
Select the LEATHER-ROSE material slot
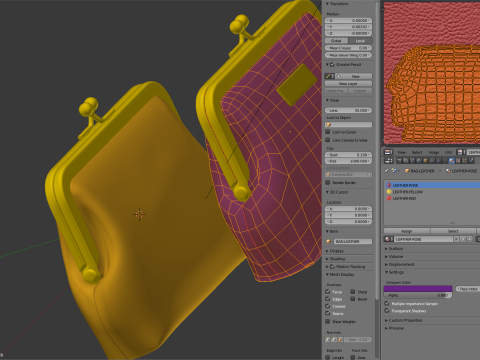coord(432,185)
